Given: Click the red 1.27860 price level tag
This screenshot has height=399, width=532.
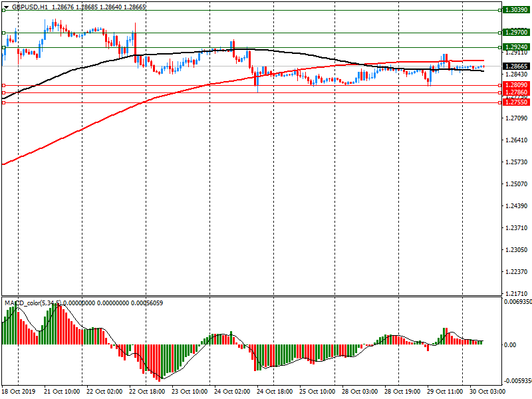Looking at the screenshot, I should point(516,93).
